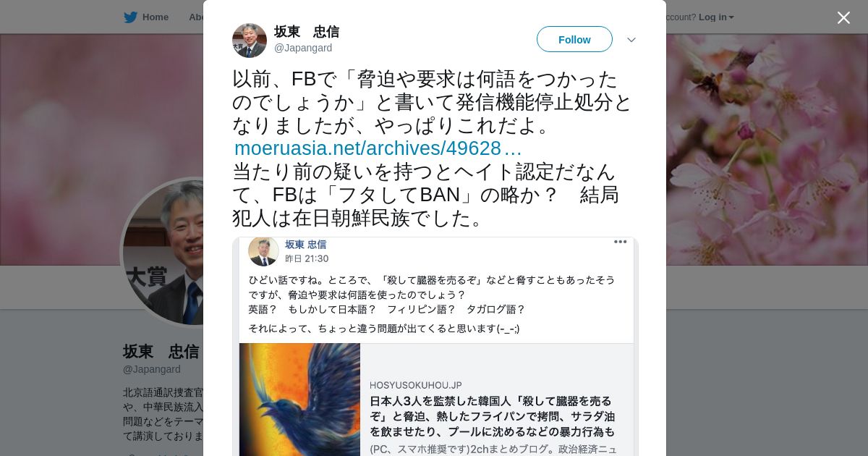The width and height of the screenshot is (868, 456).
Task: Click the 坂東 忠信 display name in tweet
Action: point(307,32)
